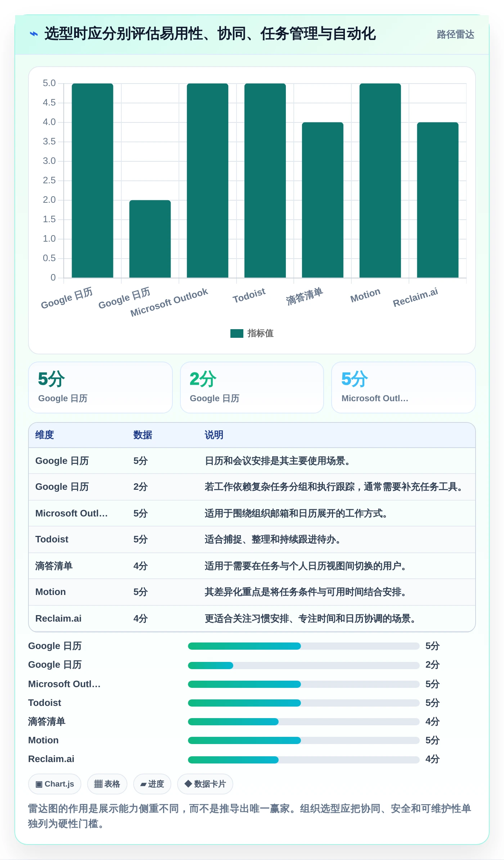
Task: Select the Reclaim.ai table row cell
Action: point(58,618)
